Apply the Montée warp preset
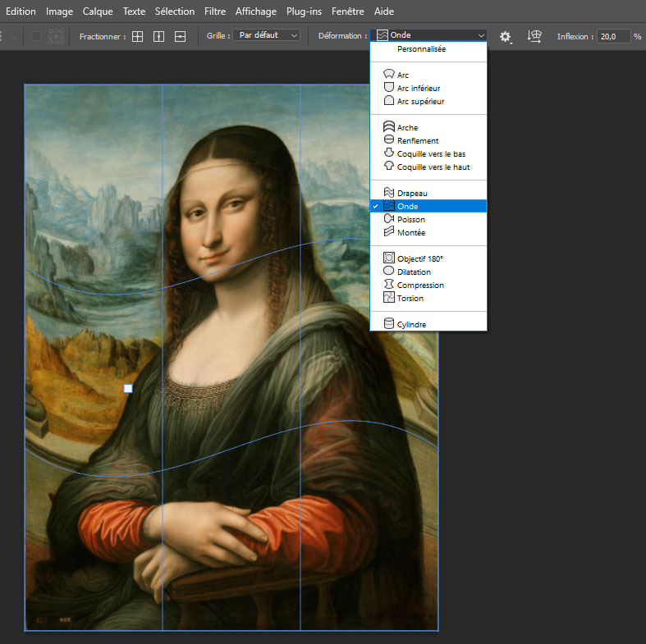This screenshot has height=644, width=646. pos(428,232)
